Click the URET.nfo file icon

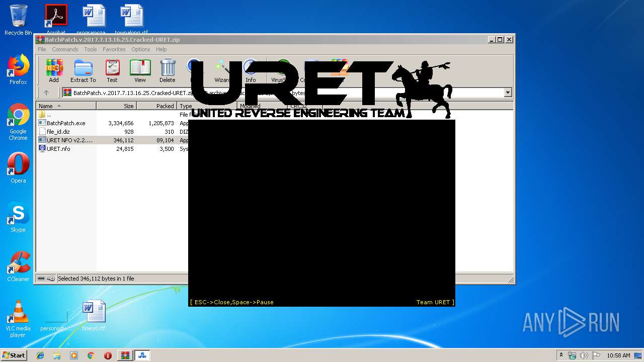coord(42,149)
